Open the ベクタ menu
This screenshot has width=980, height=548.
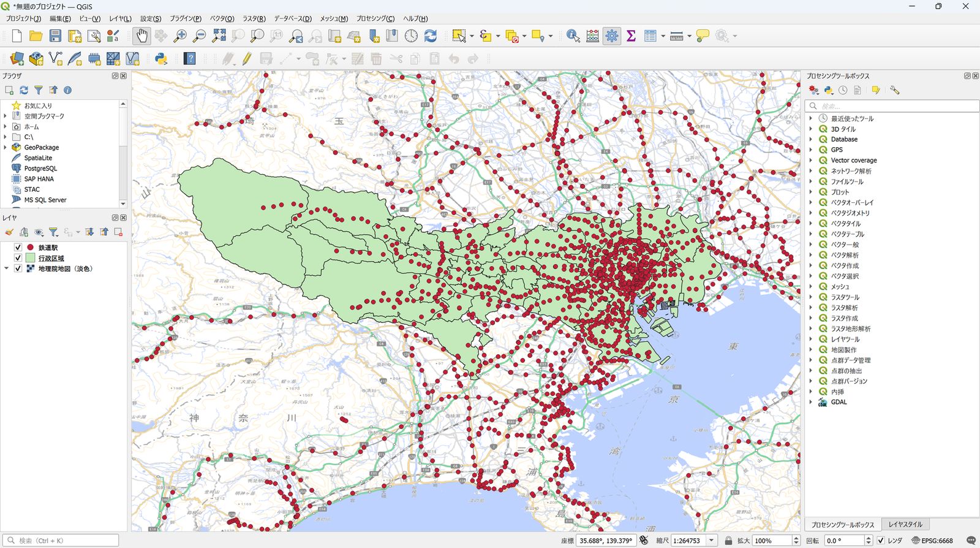click(222, 18)
